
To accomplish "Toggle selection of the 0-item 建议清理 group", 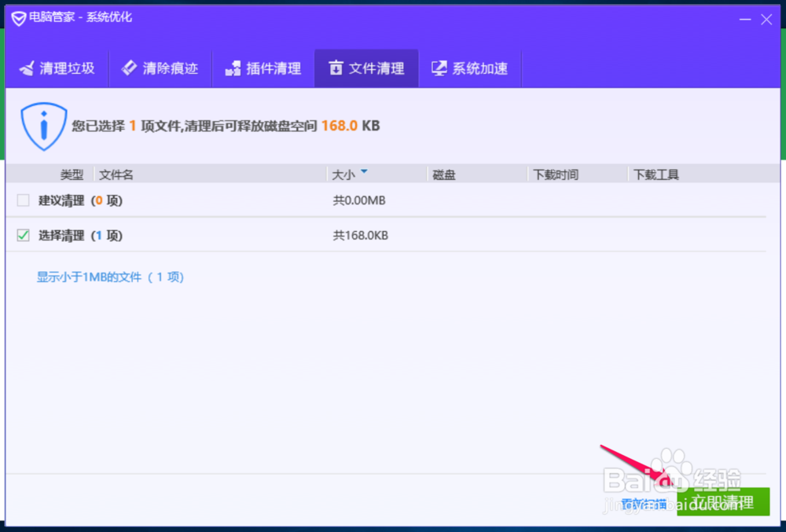I will 23,200.
